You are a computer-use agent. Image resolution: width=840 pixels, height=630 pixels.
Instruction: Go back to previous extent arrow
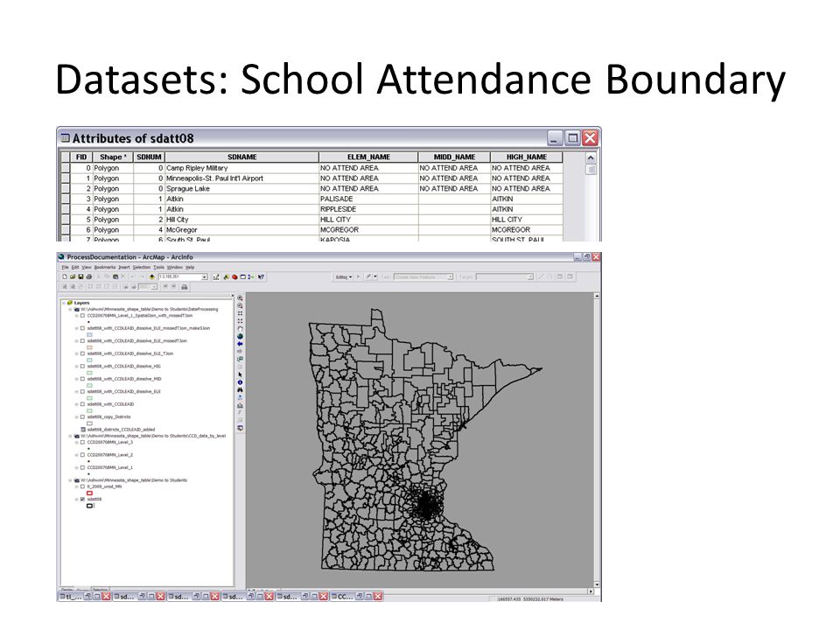pos(240,344)
